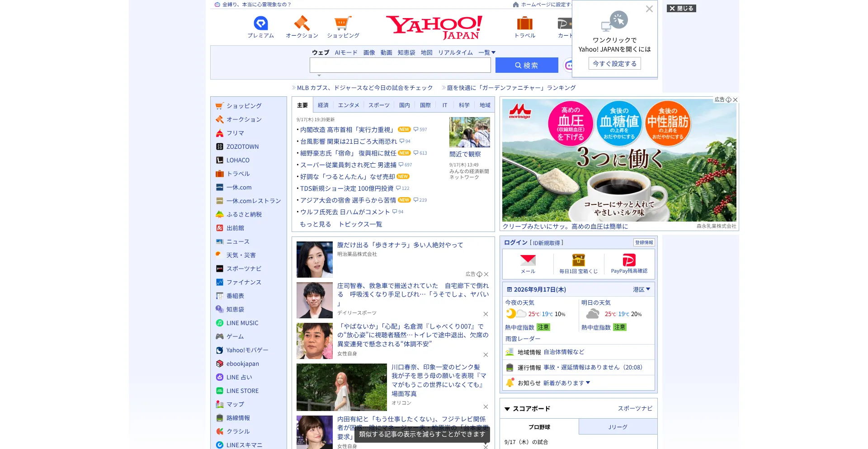Click the 閉じる button at top right

click(x=681, y=8)
